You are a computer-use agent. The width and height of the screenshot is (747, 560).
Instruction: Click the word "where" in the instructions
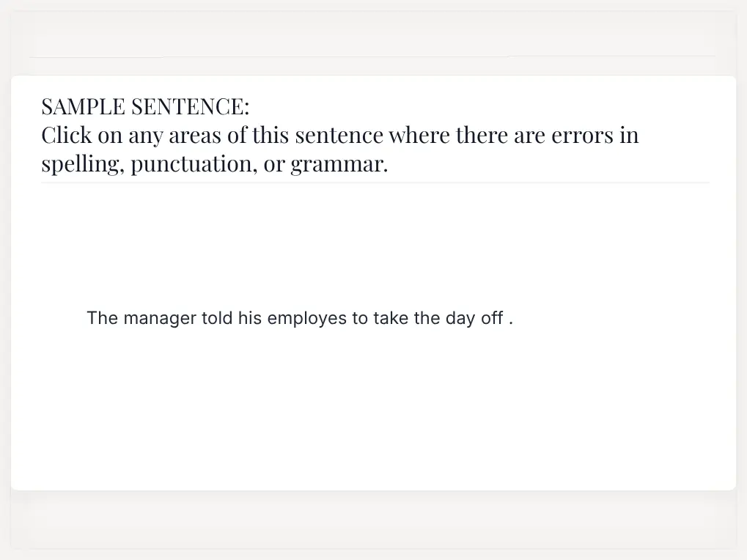tap(419, 135)
